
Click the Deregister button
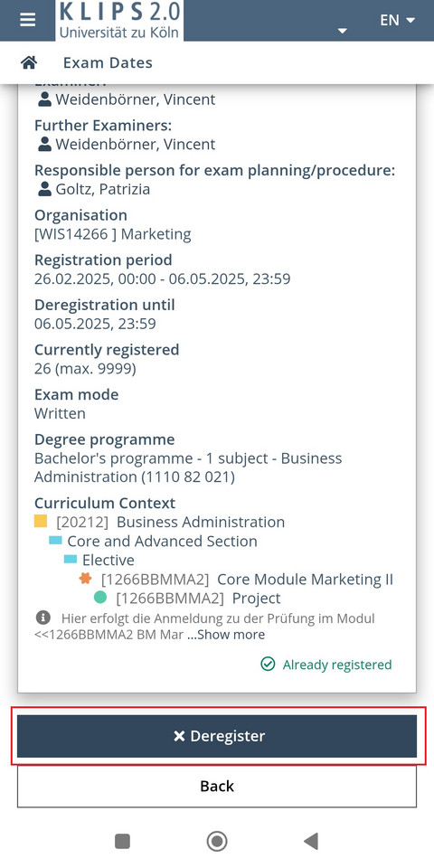point(217,736)
